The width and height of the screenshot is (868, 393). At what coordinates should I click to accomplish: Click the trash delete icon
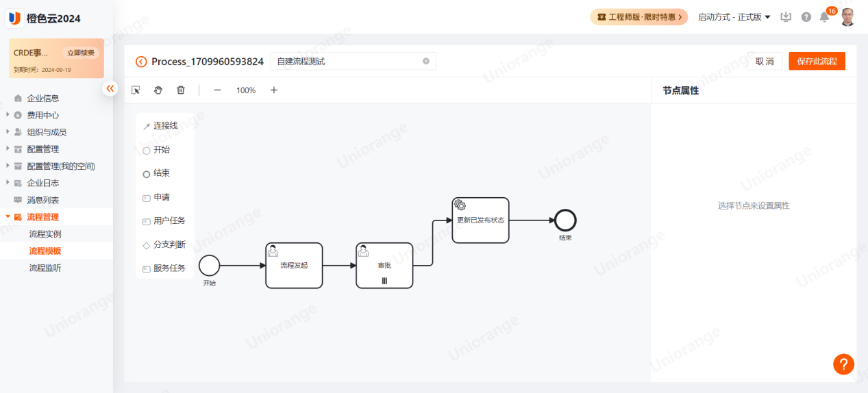coord(181,90)
